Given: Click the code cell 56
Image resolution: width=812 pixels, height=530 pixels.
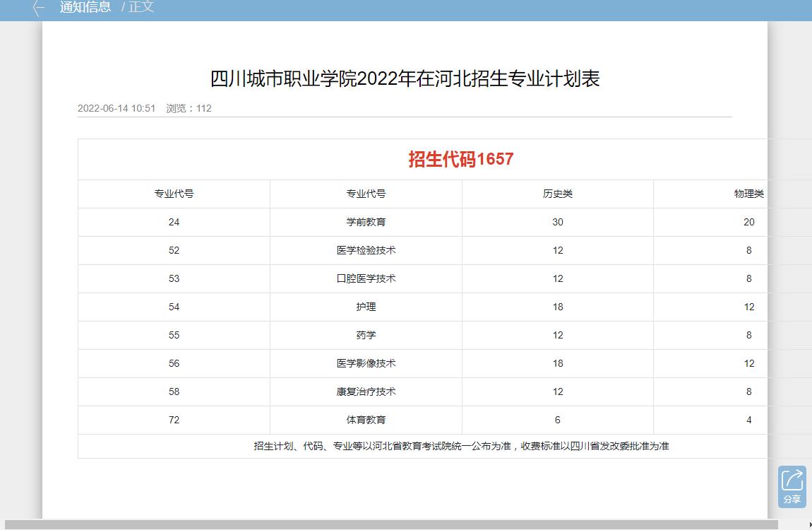Looking at the screenshot, I should [174, 363].
